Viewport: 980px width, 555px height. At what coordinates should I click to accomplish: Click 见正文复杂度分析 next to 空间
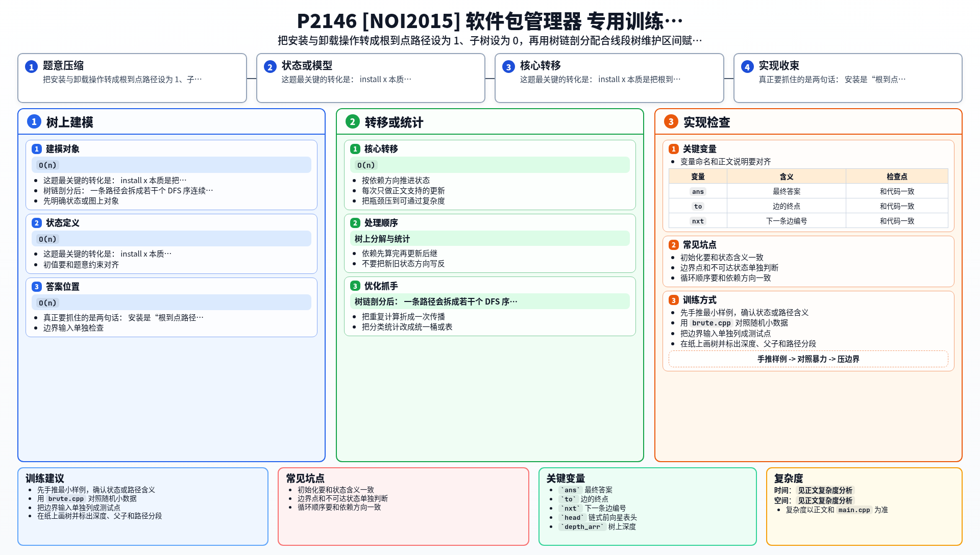(825, 501)
